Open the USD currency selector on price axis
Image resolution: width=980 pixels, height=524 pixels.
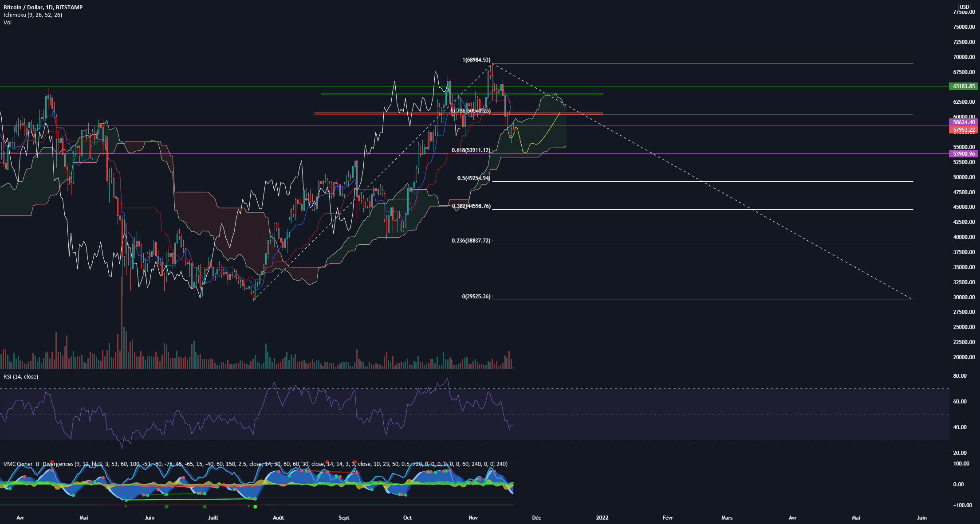coord(964,7)
